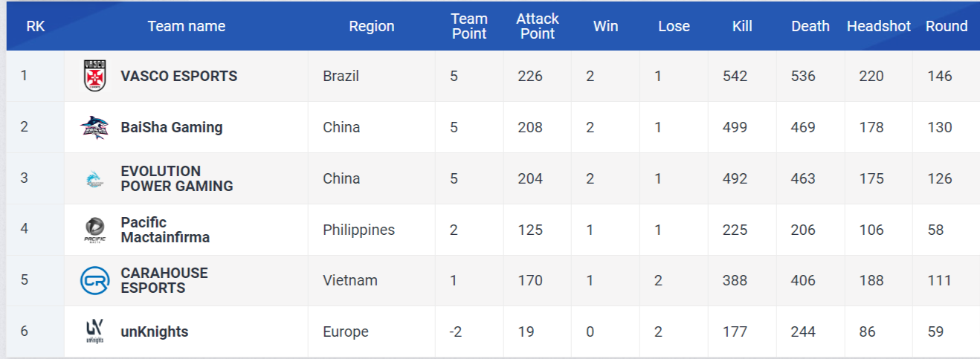Click the VASCO ESPORTS team logo
Viewport: 980px width, 359px height.
click(95, 76)
